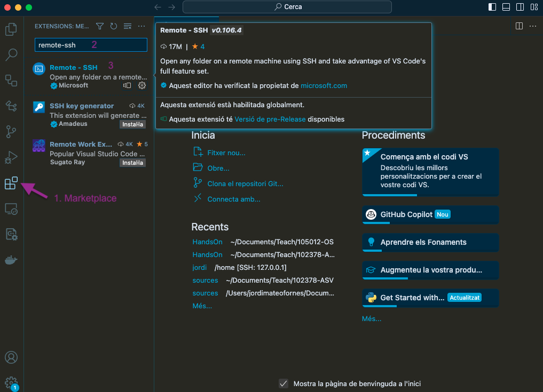Open recent jordi SSH 127.0.0.1 folder

pyautogui.click(x=200, y=267)
